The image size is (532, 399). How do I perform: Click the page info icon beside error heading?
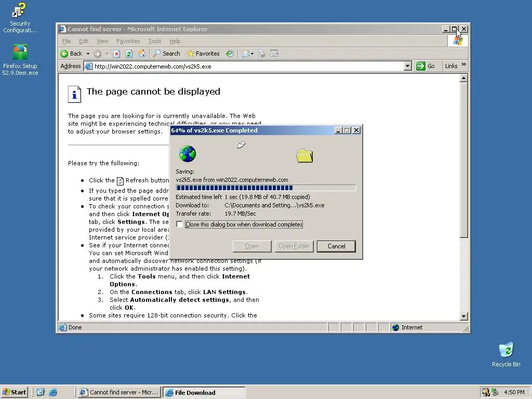tap(74, 94)
